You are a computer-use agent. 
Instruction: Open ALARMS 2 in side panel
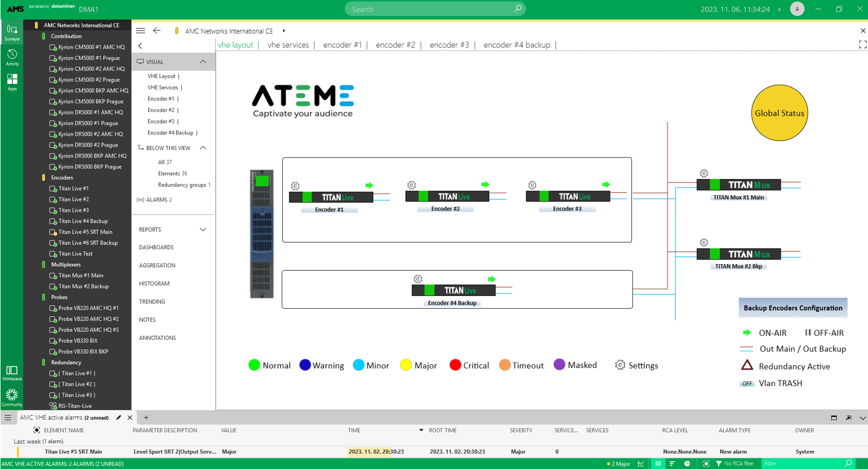(154, 199)
